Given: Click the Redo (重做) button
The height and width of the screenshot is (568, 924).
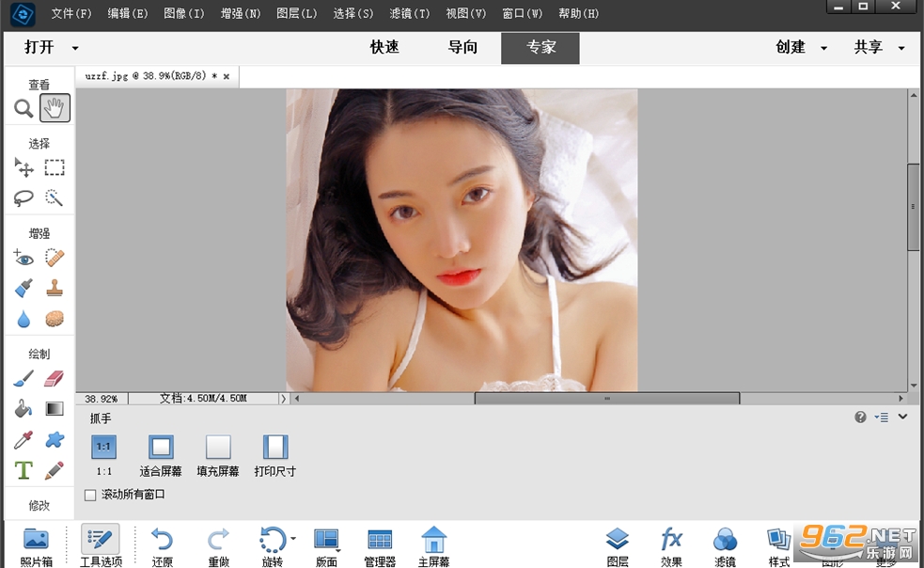Looking at the screenshot, I should click(x=219, y=546).
